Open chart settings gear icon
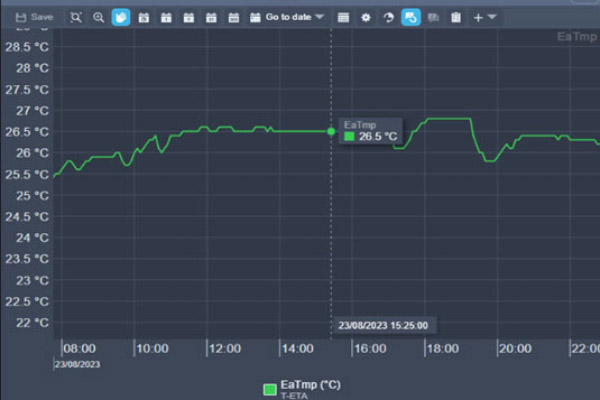This screenshot has width=600, height=400. (x=366, y=18)
